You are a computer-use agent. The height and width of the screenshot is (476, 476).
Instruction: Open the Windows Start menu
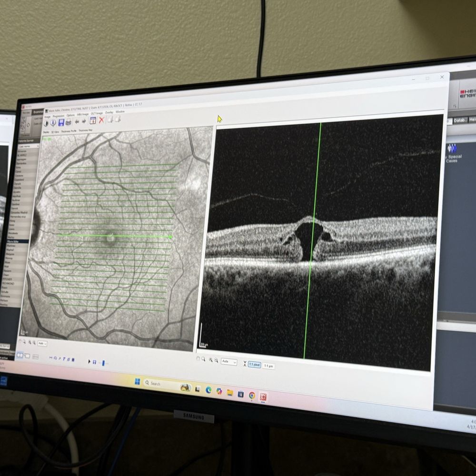[x=137, y=381]
